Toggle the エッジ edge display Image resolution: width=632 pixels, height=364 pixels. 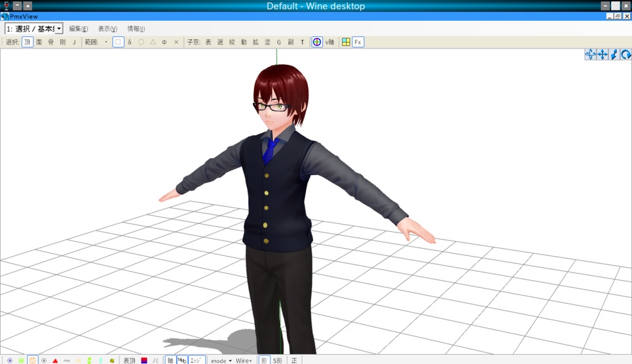pos(194,359)
